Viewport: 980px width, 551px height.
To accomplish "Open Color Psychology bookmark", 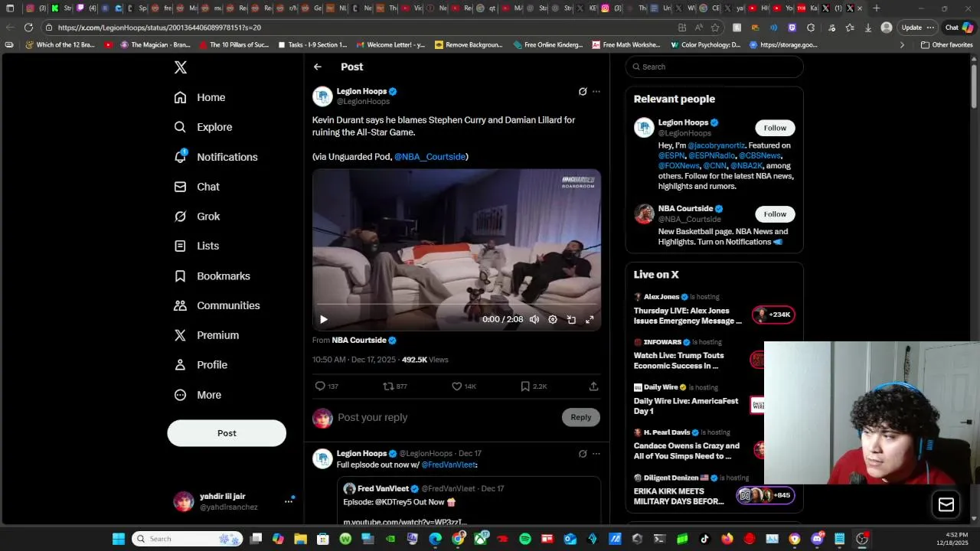I will click(705, 45).
